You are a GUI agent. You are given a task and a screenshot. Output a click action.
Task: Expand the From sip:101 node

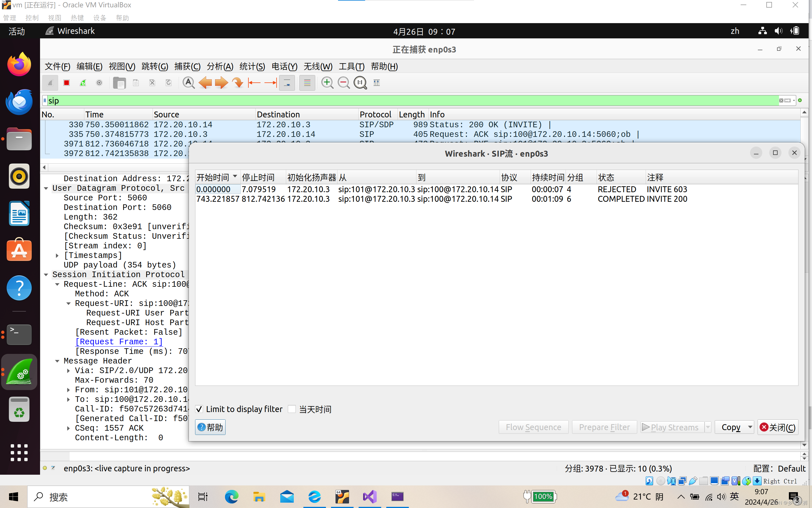(69, 390)
